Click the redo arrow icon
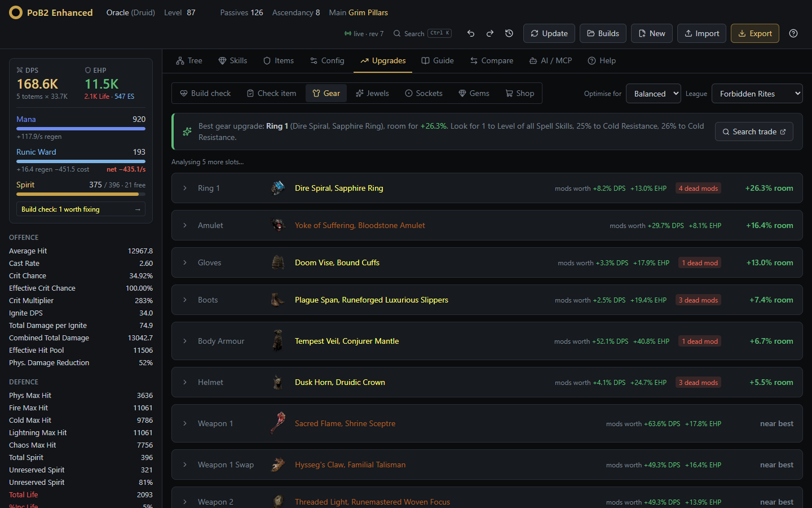The width and height of the screenshot is (812, 508). pos(490,33)
